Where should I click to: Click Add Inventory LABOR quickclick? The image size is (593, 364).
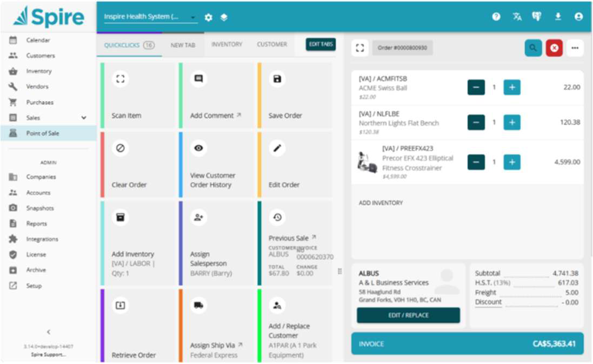tap(138, 243)
